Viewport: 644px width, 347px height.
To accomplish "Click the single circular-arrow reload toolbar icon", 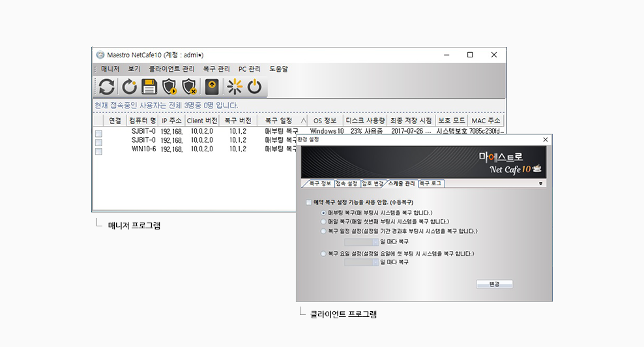I will tap(129, 87).
